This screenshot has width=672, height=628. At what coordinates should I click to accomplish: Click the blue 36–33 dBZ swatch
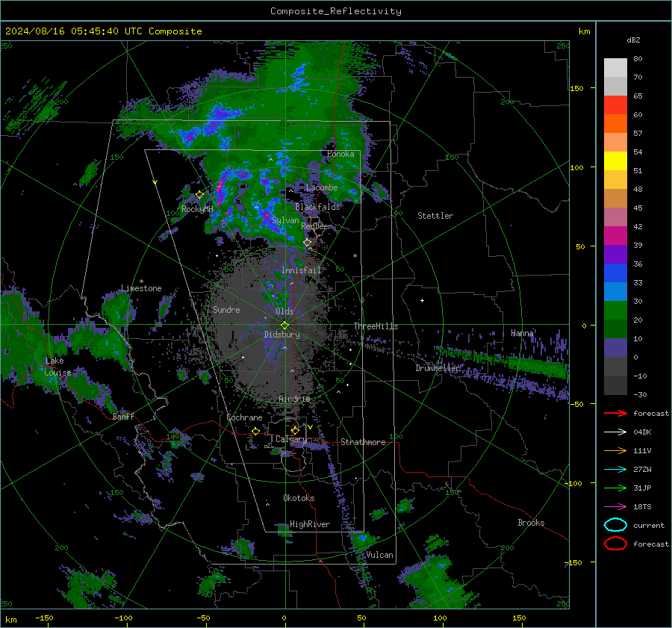(615, 273)
